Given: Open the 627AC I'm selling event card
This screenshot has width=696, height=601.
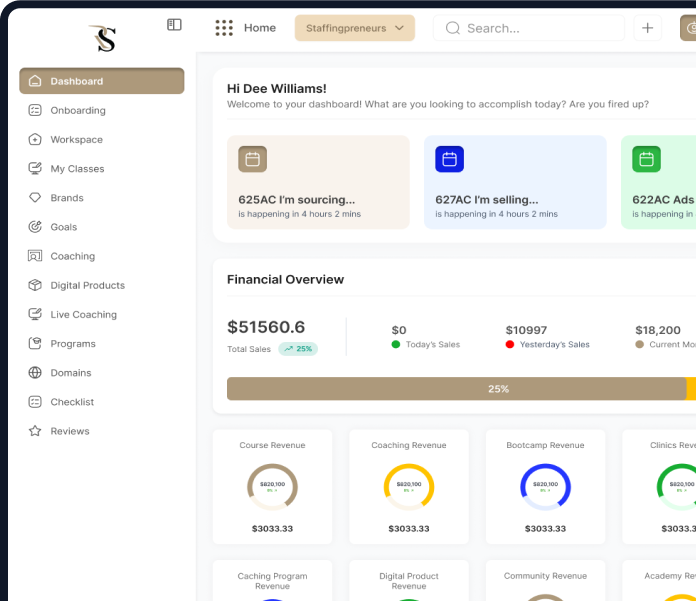Looking at the screenshot, I should [x=515, y=182].
